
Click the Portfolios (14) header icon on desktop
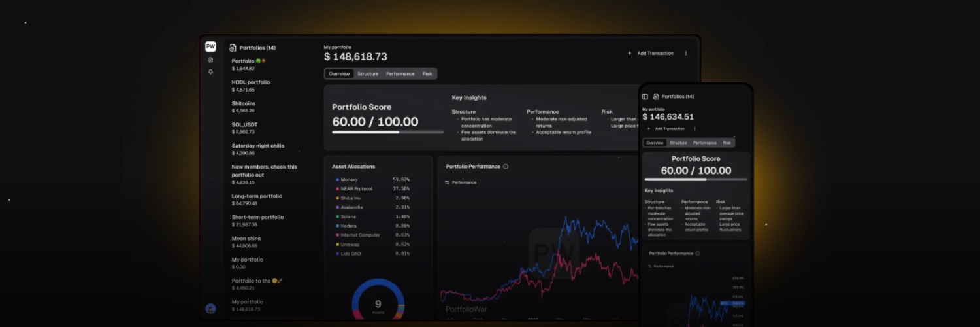[233, 48]
